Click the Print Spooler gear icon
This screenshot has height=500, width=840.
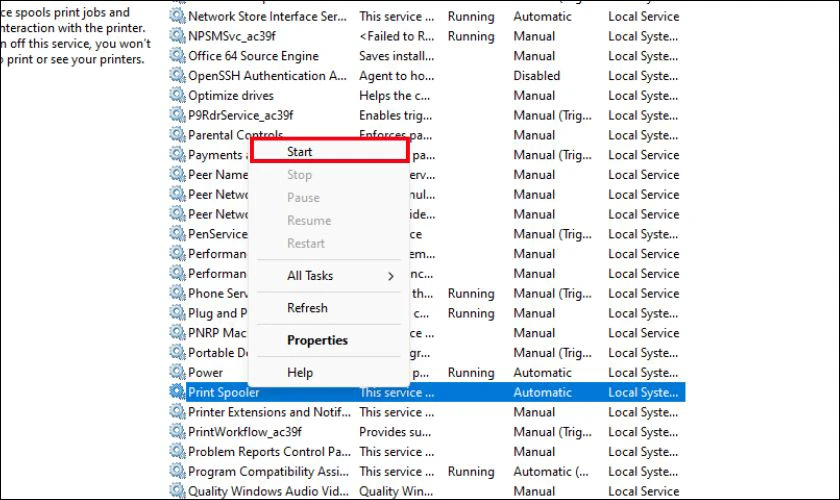coord(177,392)
